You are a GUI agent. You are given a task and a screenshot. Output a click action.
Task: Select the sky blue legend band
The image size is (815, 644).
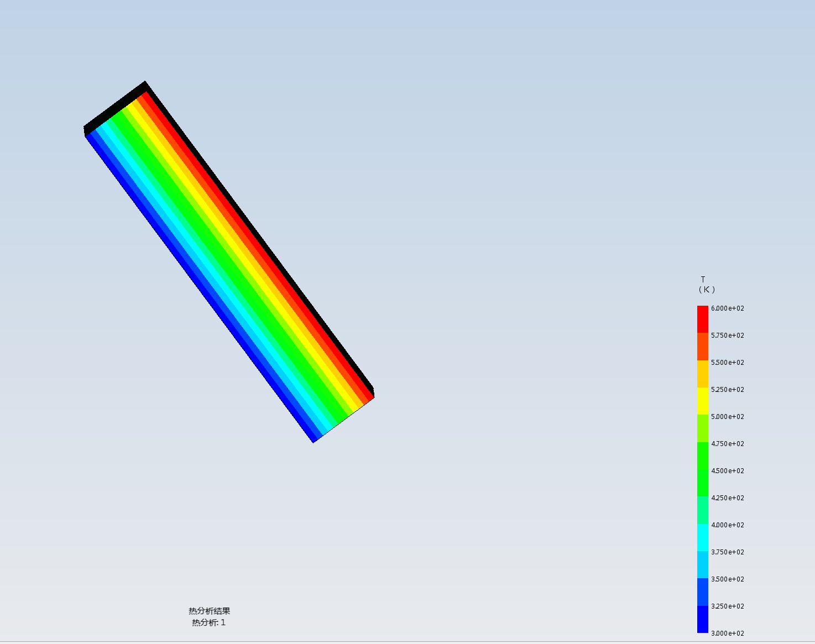coord(703,564)
